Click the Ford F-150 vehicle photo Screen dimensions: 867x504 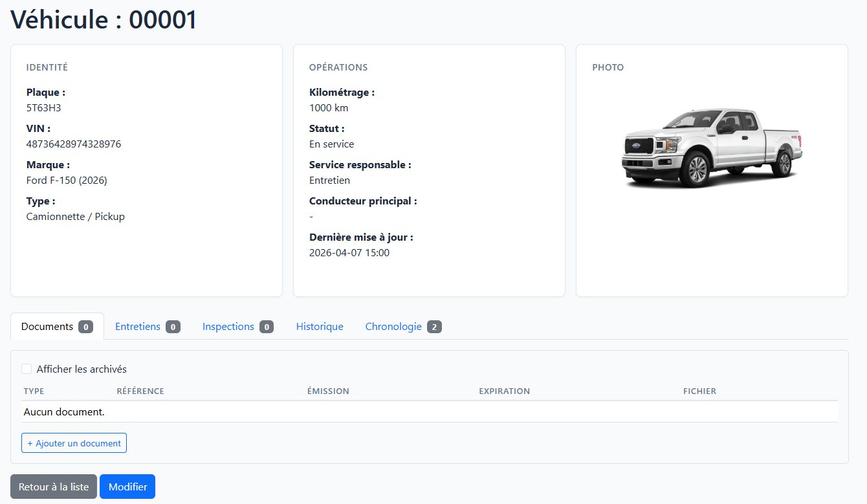coord(712,148)
